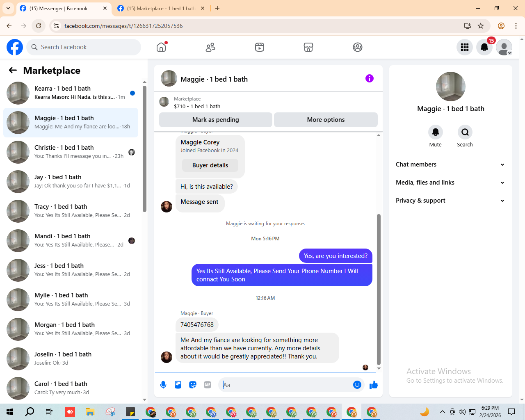525x420 pixels.
Task: Open Task View on the taskbar
Action: click(x=49, y=412)
